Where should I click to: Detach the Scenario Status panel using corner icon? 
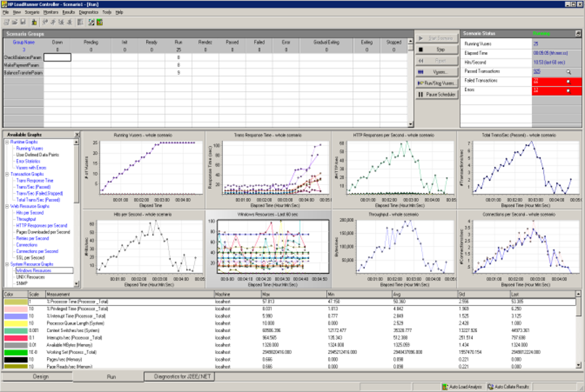[x=576, y=34]
